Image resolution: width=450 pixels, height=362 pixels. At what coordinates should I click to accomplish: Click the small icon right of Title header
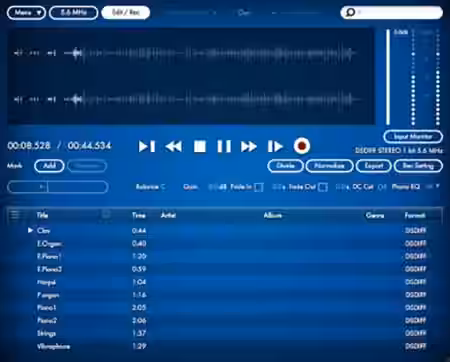point(106,214)
